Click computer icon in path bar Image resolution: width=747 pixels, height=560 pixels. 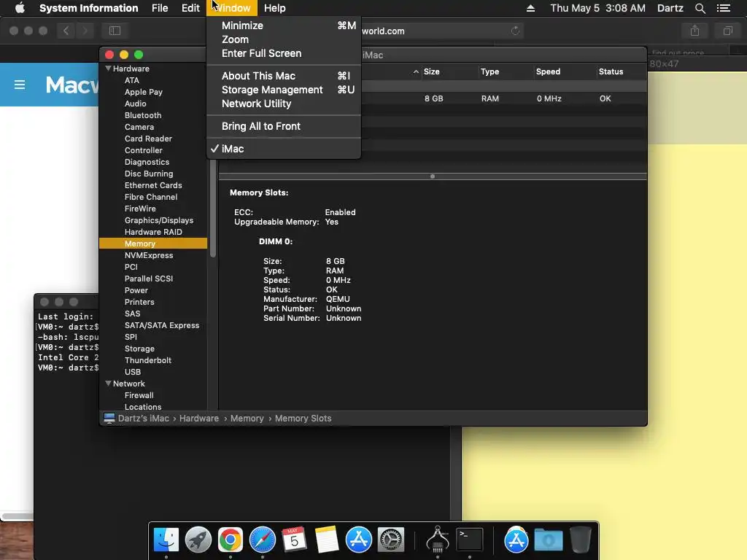coord(109,418)
